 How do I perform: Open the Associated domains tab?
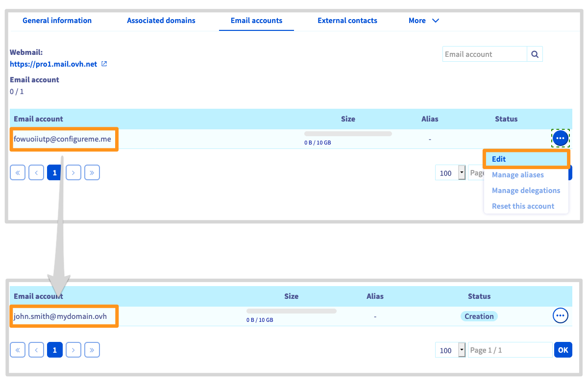(x=161, y=21)
